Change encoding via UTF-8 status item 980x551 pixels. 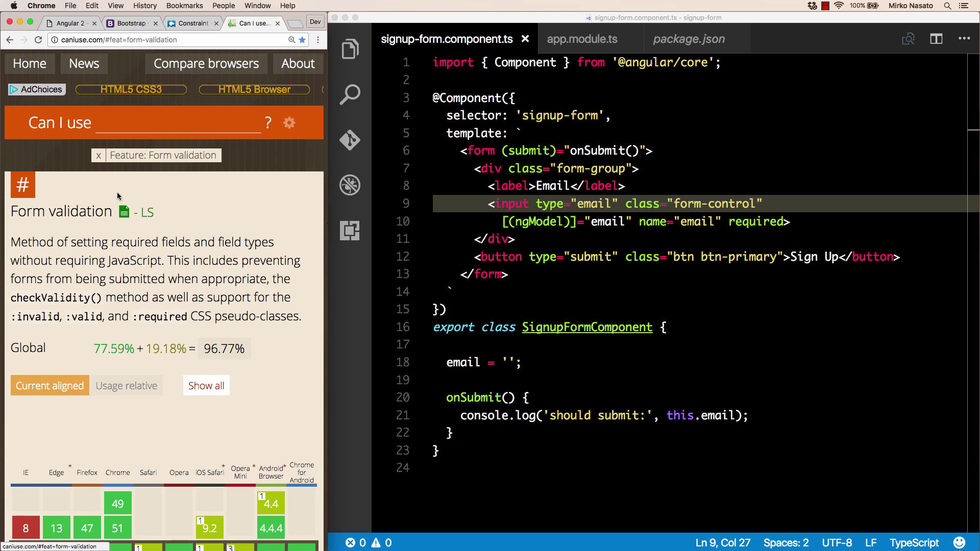pyautogui.click(x=837, y=542)
